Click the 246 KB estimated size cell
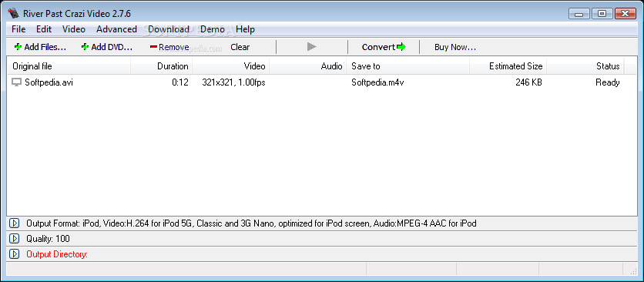The width and height of the screenshot is (644, 282). click(528, 82)
